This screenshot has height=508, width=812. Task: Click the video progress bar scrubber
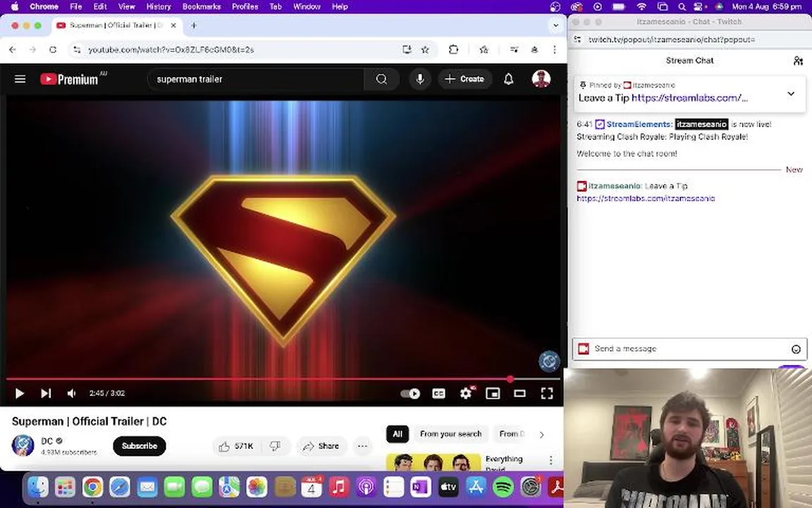[x=510, y=380]
